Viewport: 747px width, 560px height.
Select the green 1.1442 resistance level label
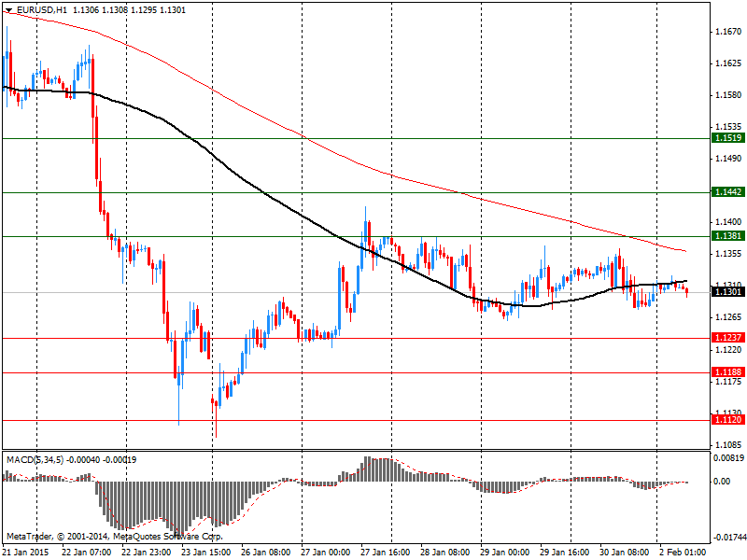pos(727,192)
